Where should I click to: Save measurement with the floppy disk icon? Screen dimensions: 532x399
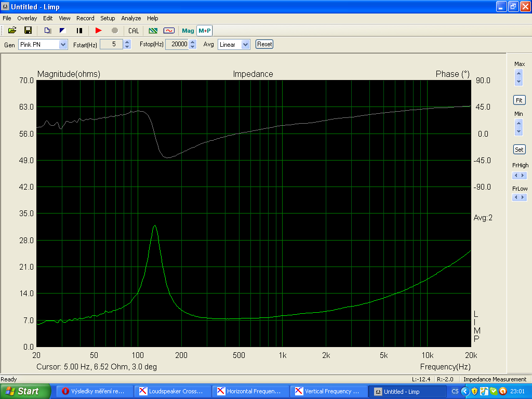pos(28,31)
